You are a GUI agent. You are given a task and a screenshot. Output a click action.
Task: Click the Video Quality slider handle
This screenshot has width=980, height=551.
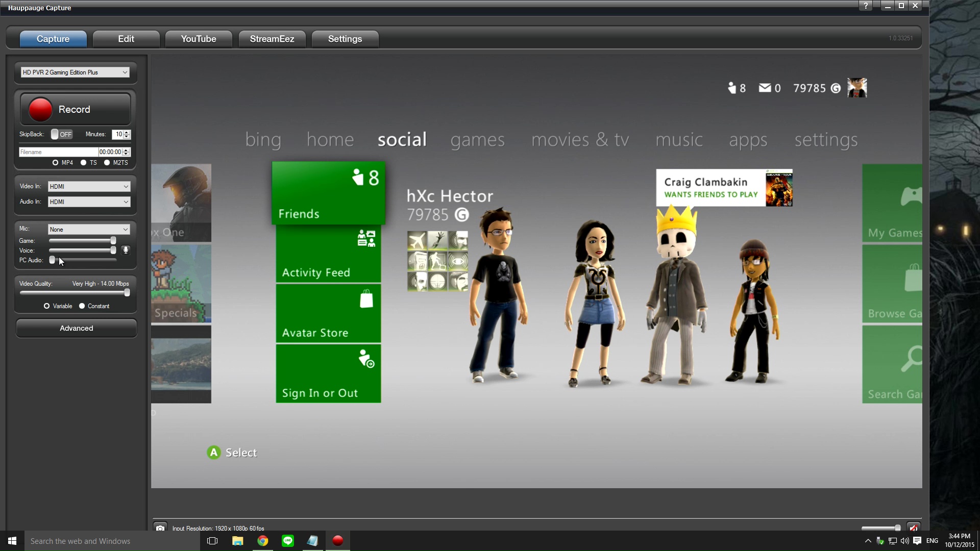[127, 293]
